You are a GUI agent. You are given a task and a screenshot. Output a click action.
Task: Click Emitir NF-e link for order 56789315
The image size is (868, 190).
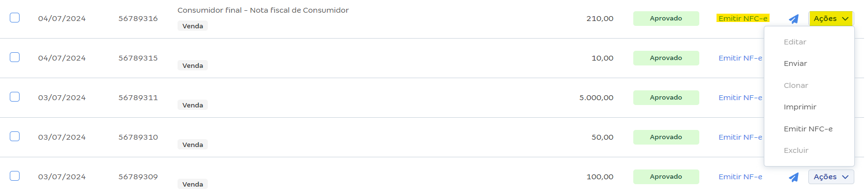click(740, 58)
